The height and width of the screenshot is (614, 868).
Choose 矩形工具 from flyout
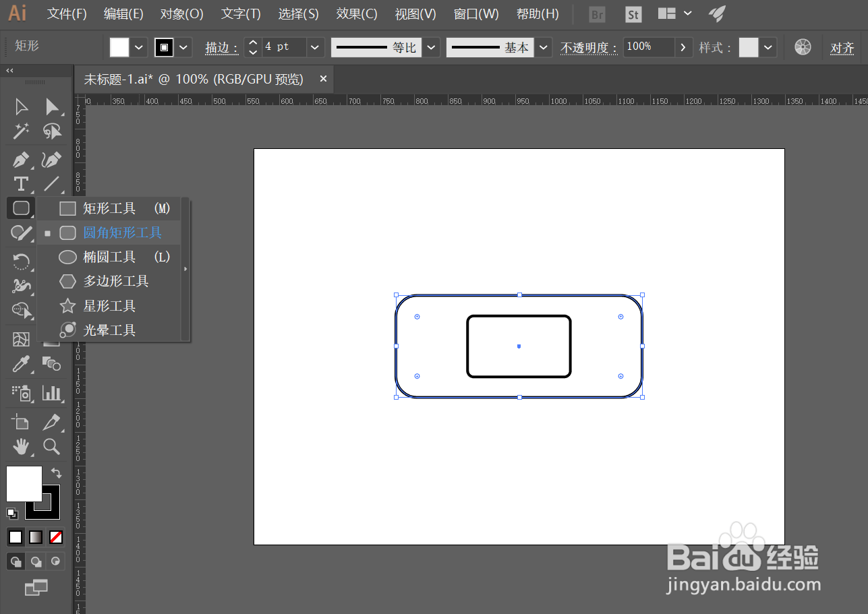point(109,209)
